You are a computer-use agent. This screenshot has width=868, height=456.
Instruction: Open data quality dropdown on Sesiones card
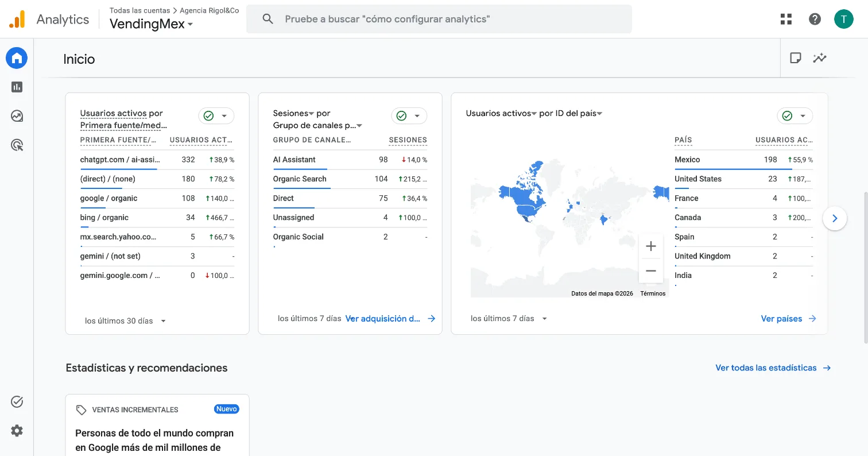coord(409,116)
